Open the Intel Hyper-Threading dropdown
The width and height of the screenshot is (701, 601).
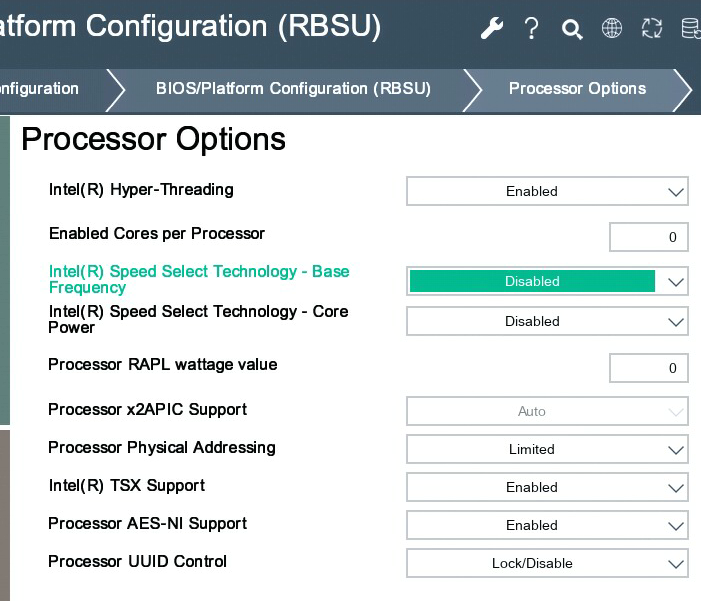[x=547, y=191]
